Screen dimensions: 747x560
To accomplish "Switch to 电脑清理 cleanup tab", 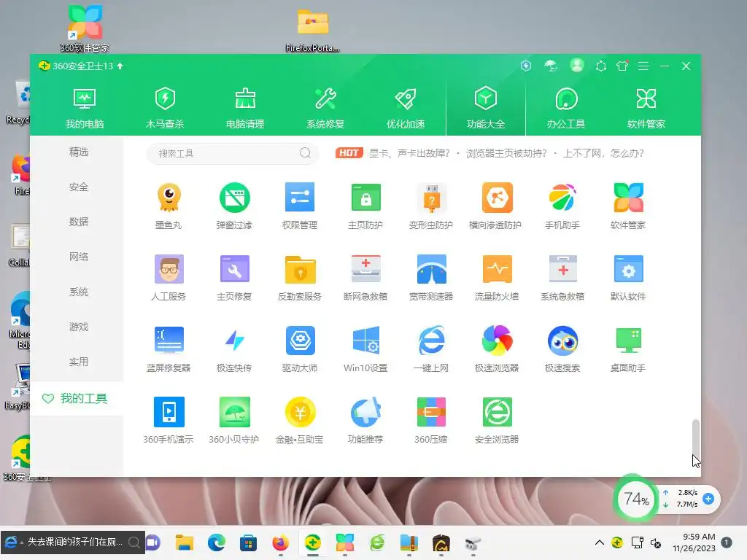I will coord(245,109).
